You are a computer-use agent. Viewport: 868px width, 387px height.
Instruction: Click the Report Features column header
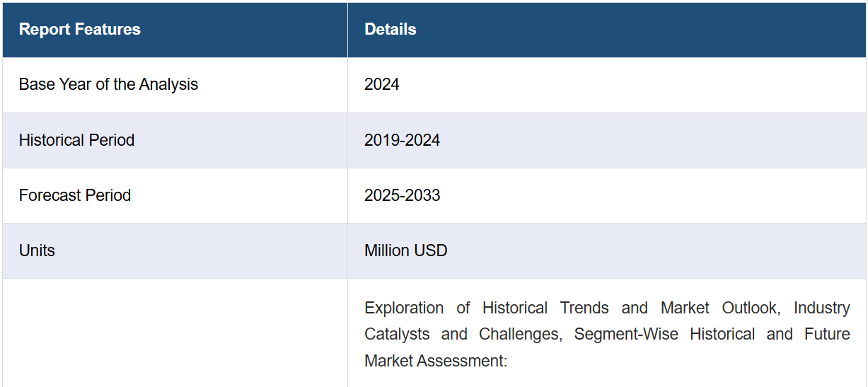[x=80, y=30]
